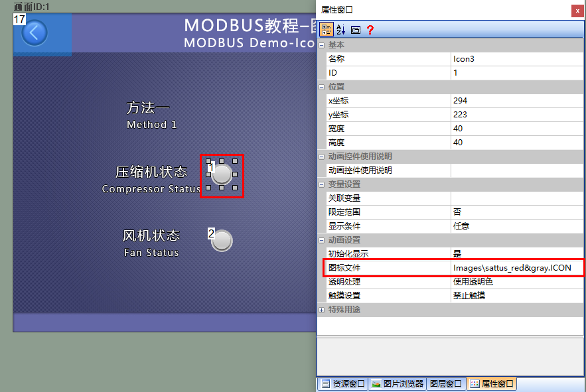Click the blue back arrow button

point(35,33)
